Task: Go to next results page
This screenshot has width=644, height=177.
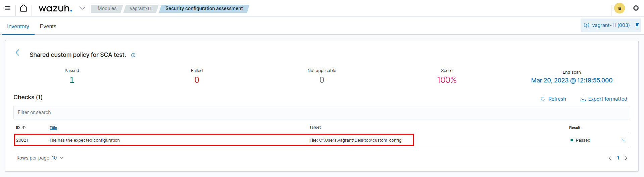Action: (x=626, y=158)
